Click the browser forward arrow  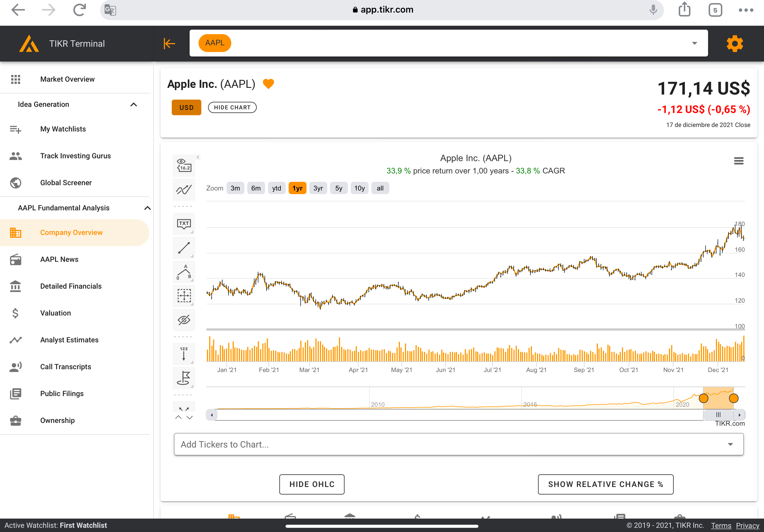[49, 10]
